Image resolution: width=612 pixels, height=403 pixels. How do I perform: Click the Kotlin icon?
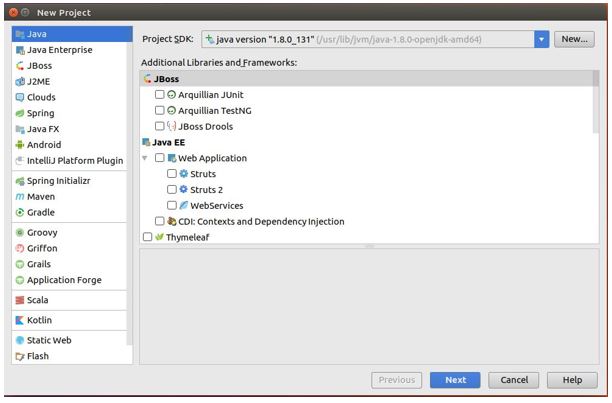coord(20,320)
